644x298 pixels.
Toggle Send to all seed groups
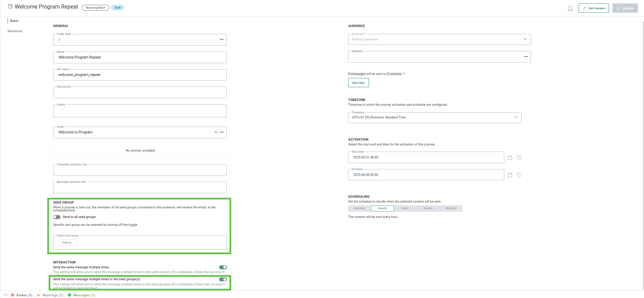[x=57, y=217]
